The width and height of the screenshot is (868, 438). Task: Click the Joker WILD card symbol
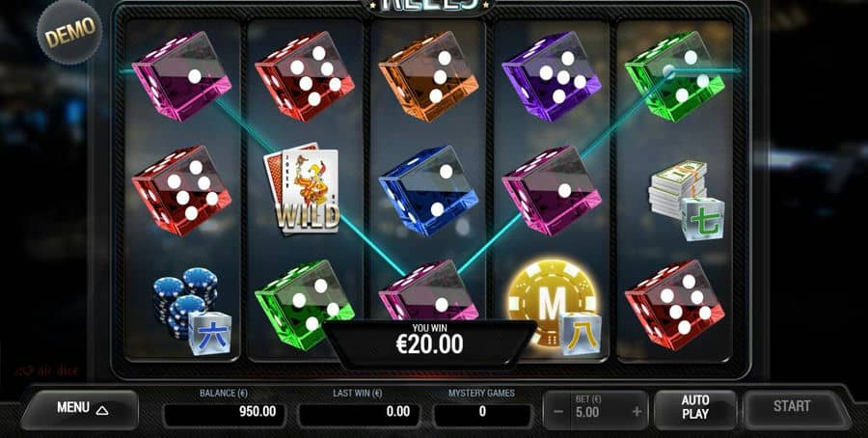302,189
